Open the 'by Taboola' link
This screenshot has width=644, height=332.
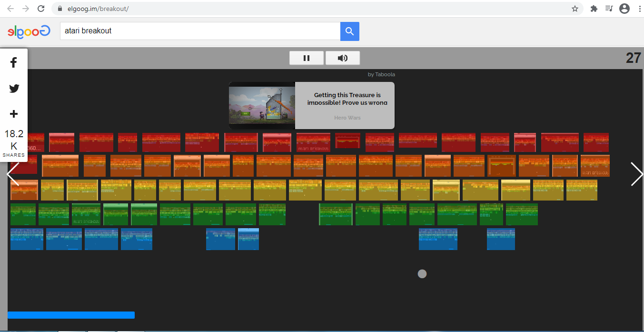coord(381,74)
